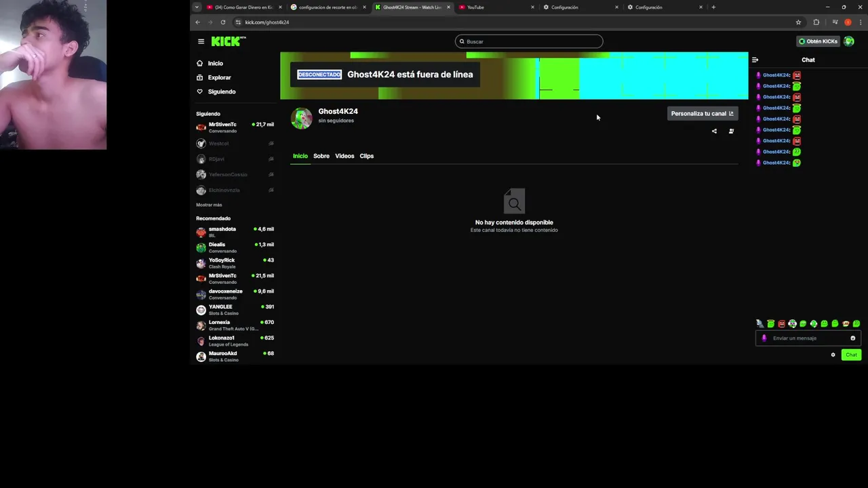Switch to the YouTube browser tab

496,7
